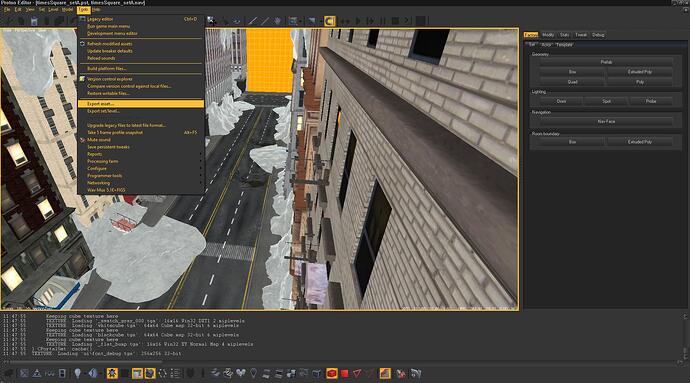Click the heart-shaped icon in bottom toolbar
This screenshot has width=690, height=383.
point(240,373)
